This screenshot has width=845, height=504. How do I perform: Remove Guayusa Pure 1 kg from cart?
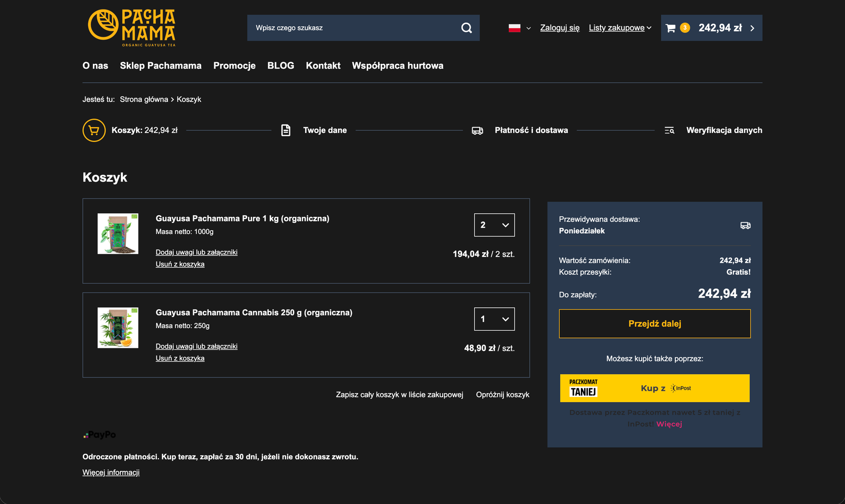180,264
